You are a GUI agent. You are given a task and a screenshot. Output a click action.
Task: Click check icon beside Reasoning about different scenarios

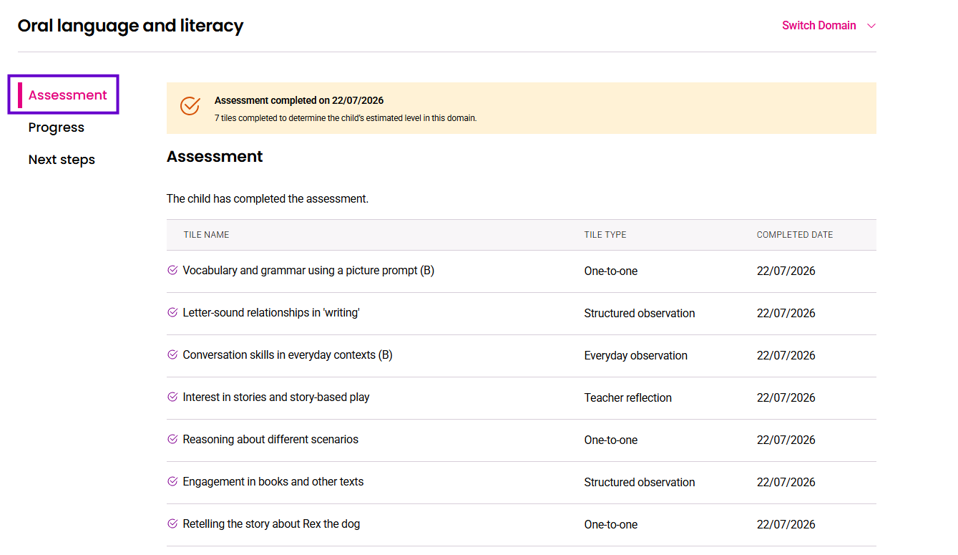click(x=172, y=439)
